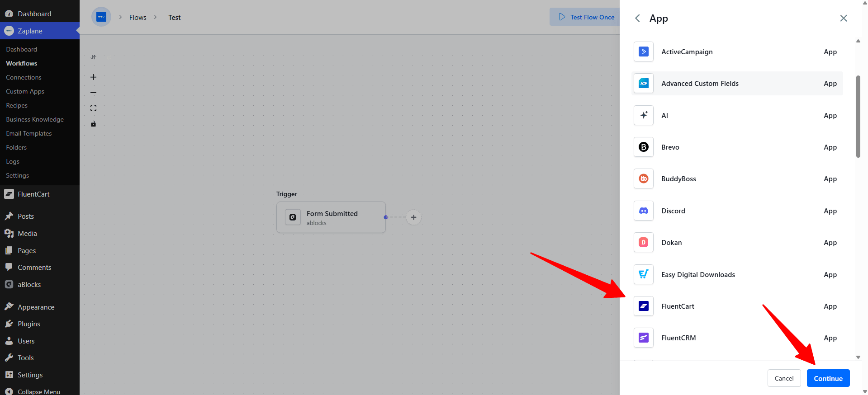This screenshot has height=395, width=868.
Task: Open Zaplane Settings submenu
Action: [x=17, y=175]
